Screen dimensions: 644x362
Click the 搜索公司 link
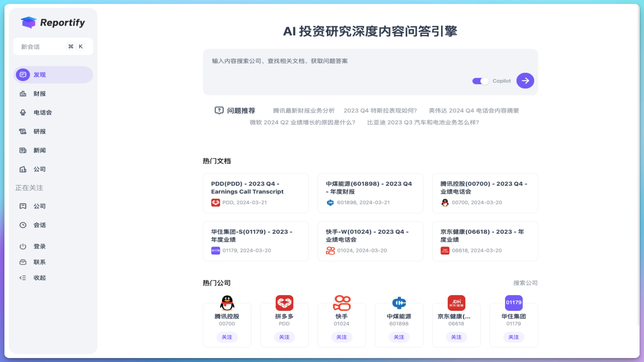tap(525, 283)
